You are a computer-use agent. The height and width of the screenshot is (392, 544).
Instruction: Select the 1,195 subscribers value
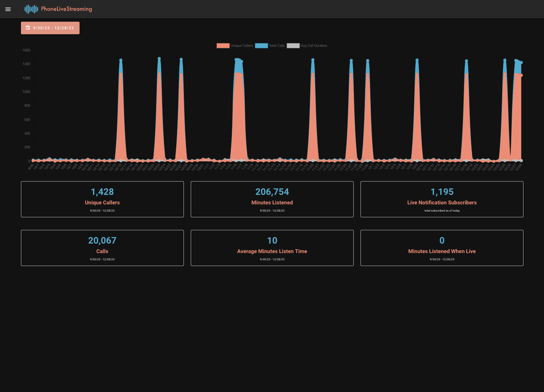(x=442, y=192)
